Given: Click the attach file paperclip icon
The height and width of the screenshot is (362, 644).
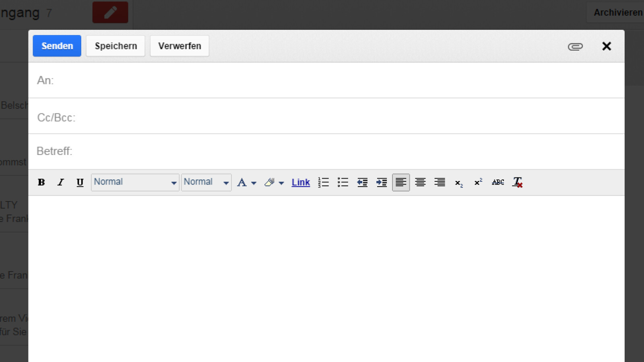Looking at the screenshot, I should tap(575, 47).
